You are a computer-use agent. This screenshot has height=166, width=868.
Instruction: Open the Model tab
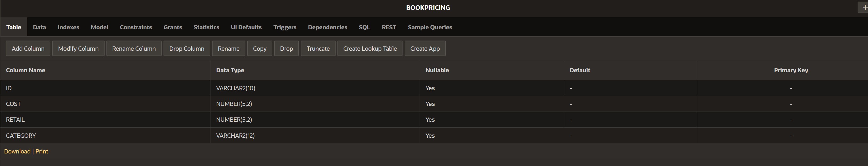point(99,27)
